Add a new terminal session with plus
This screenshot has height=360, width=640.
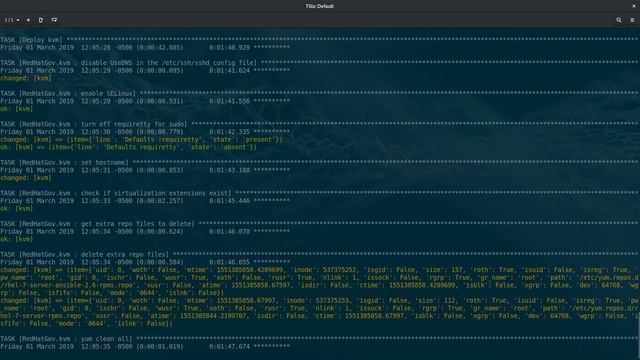click(28, 20)
